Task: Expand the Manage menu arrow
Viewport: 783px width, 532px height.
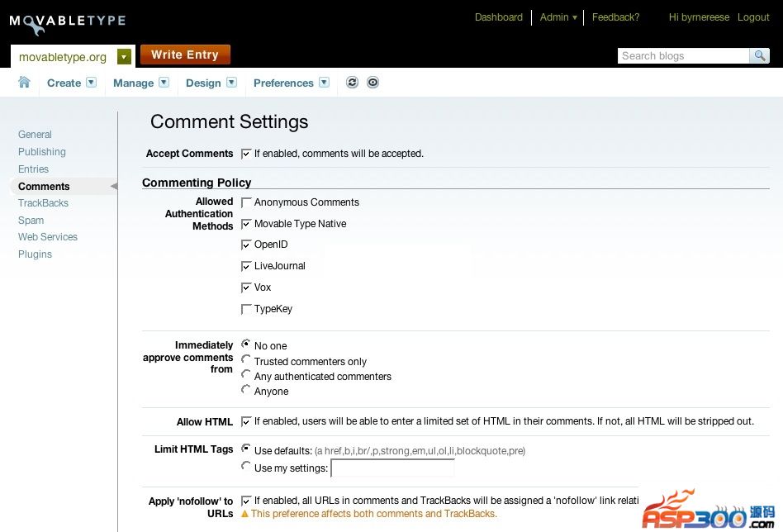Action: pyautogui.click(x=164, y=82)
